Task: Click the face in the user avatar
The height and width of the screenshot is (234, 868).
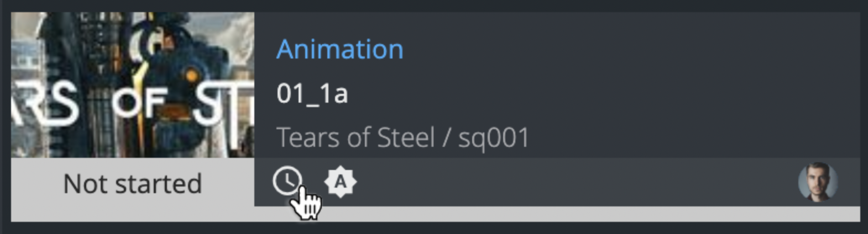Action: coord(818,179)
